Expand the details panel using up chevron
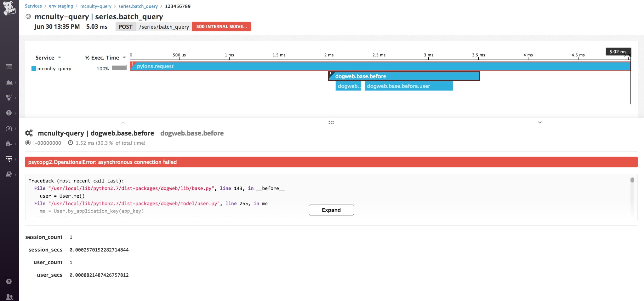The image size is (644, 301). point(123,122)
